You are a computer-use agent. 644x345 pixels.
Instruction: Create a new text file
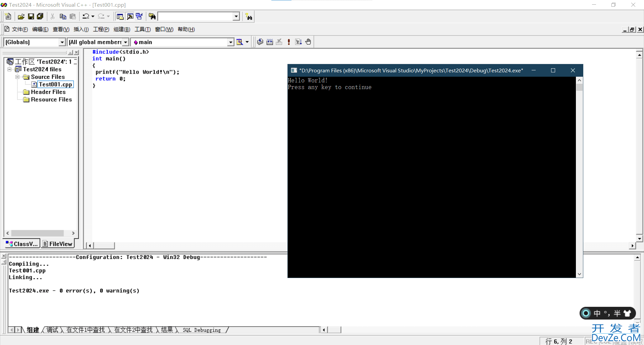click(x=8, y=16)
